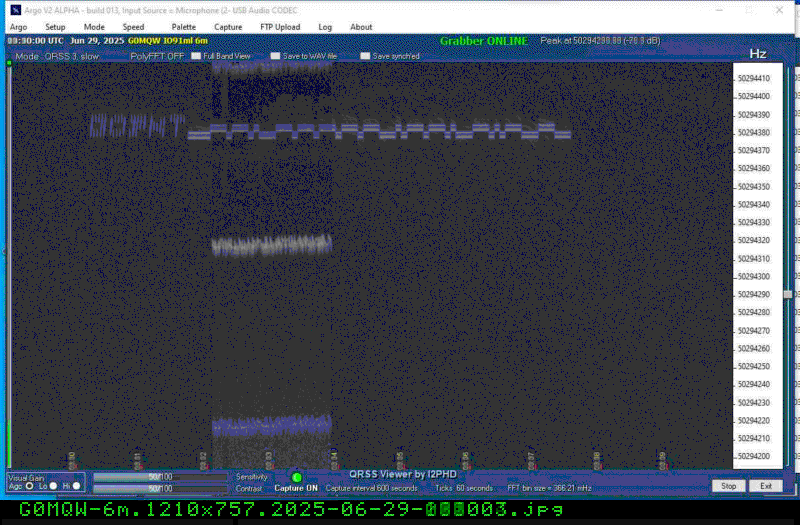Image resolution: width=800 pixels, height=525 pixels.
Task: Close the Argo window
Action: (x=779, y=10)
